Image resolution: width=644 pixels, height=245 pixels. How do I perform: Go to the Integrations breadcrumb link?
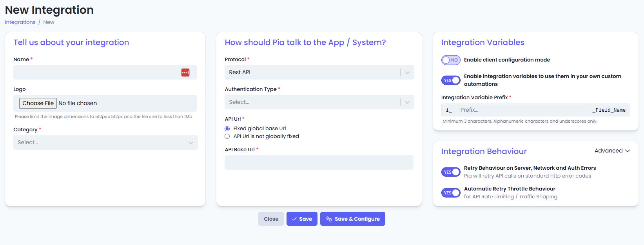click(20, 22)
